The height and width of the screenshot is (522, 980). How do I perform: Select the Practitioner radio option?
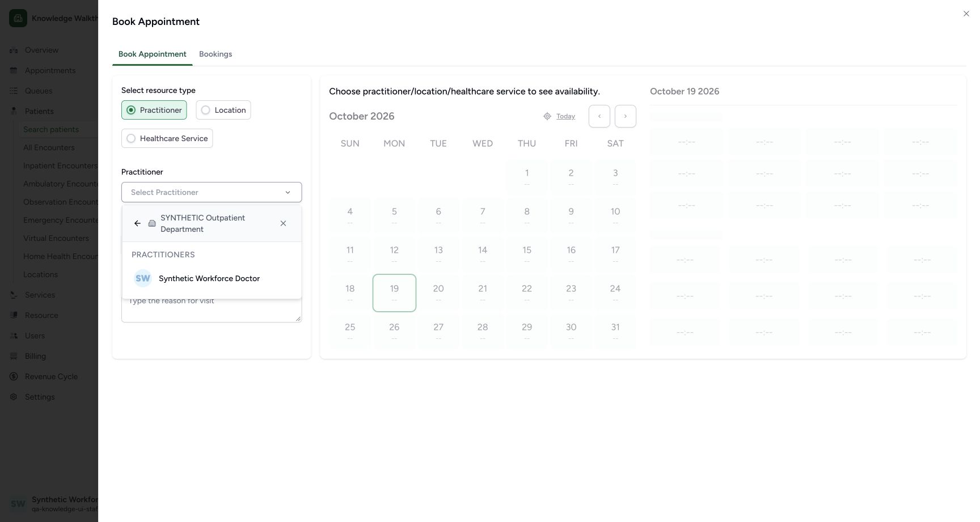(x=154, y=110)
